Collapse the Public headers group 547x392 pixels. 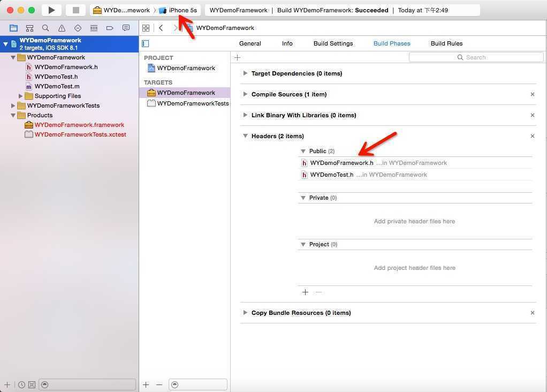[x=303, y=151]
